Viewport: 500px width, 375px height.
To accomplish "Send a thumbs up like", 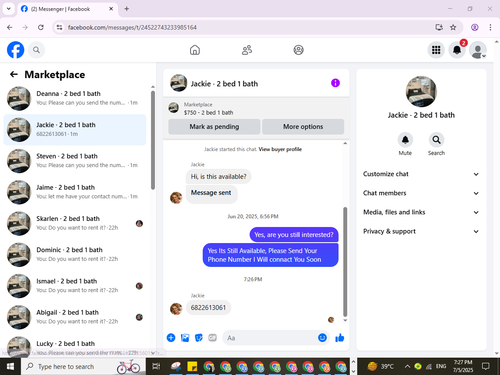I will coord(340,338).
